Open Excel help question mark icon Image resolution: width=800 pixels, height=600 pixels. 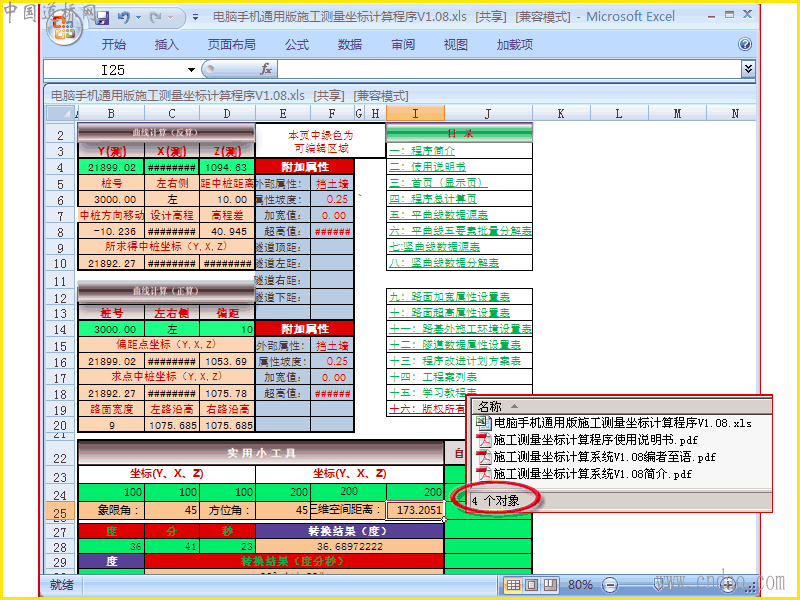click(744, 45)
